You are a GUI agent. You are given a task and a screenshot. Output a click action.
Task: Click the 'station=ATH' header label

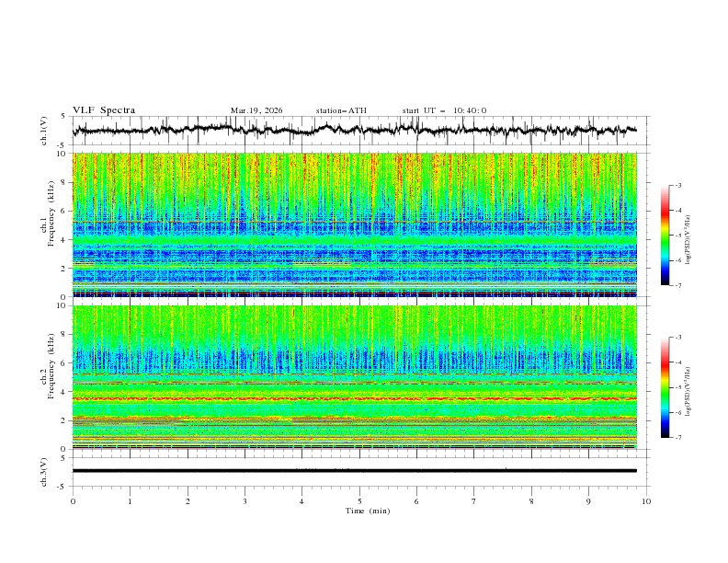click(x=341, y=110)
